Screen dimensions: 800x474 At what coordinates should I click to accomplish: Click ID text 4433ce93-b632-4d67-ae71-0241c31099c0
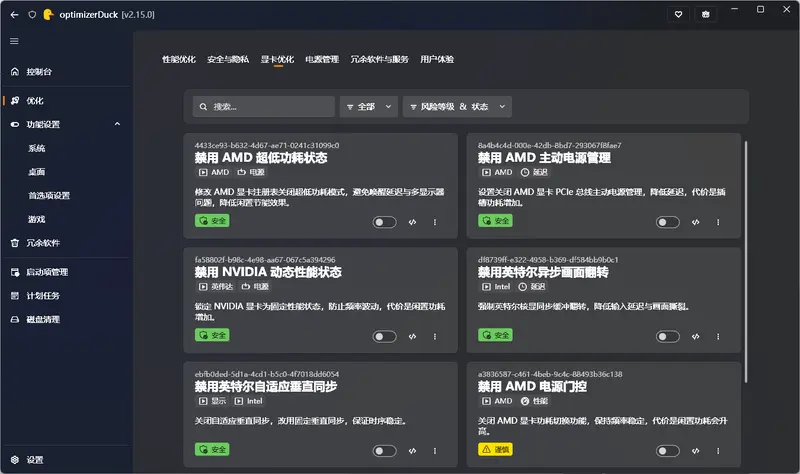click(x=267, y=145)
